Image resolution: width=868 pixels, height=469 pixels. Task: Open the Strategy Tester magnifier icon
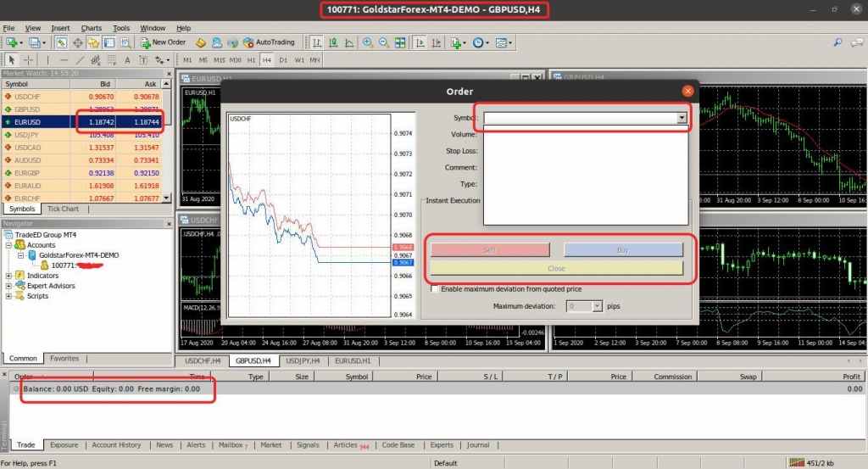[125, 42]
